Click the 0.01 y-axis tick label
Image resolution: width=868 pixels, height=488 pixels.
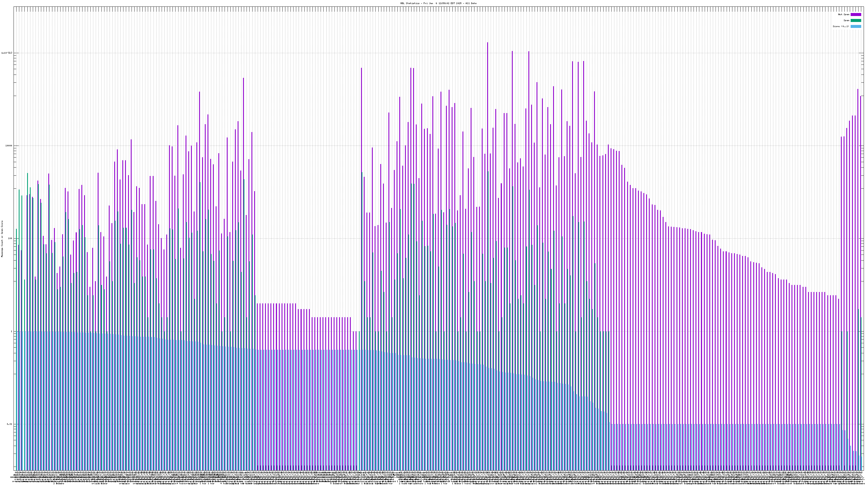pyautogui.click(x=9, y=424)
